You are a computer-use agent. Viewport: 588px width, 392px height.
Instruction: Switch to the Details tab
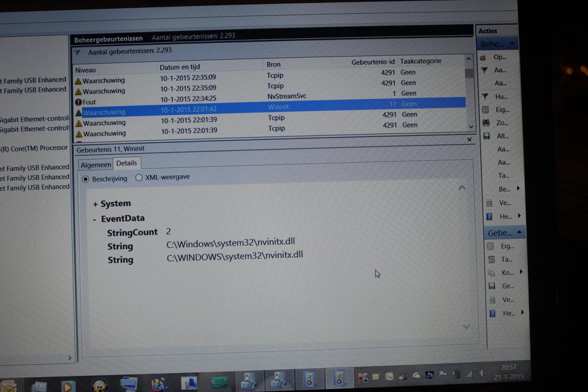[127, 163]
